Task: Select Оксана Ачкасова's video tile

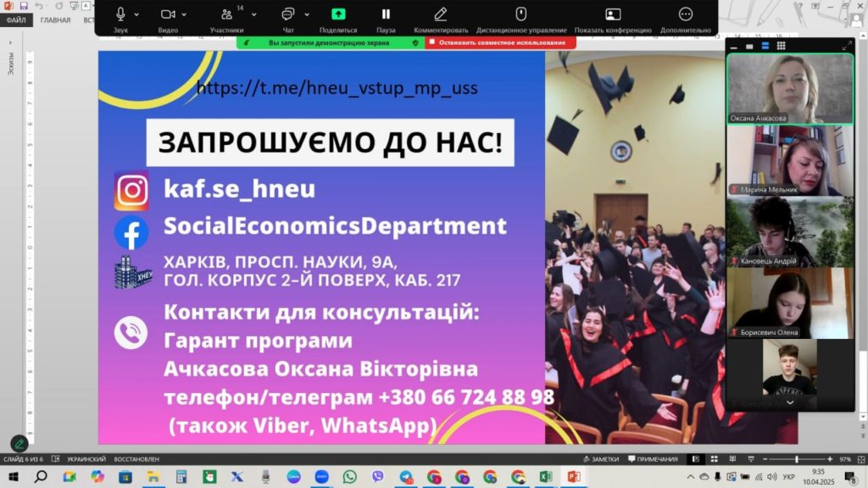Action: pyautogui.click(x=790, y=88)
